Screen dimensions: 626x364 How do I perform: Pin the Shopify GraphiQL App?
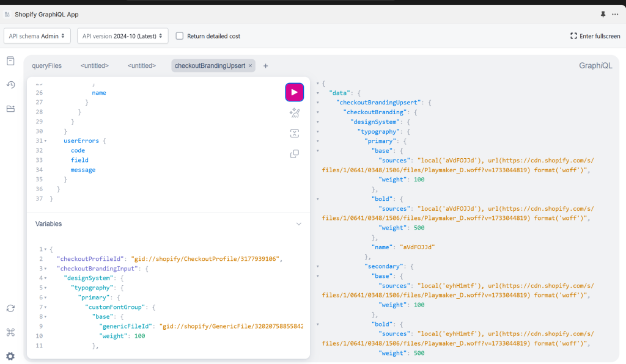tap(603, 14)
